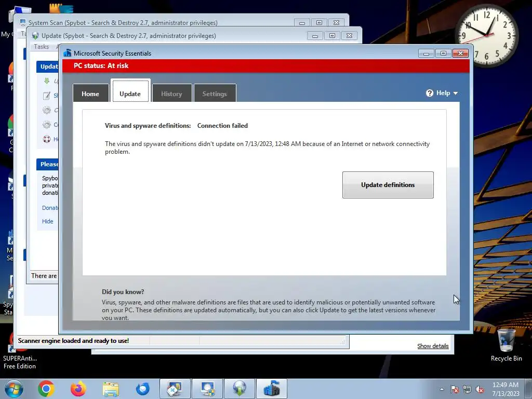Image resolution: width=532 pixels, height=399 pixels.
Task: Open Windows Explorer from the taskbar
Action: [x=111, y=389]
